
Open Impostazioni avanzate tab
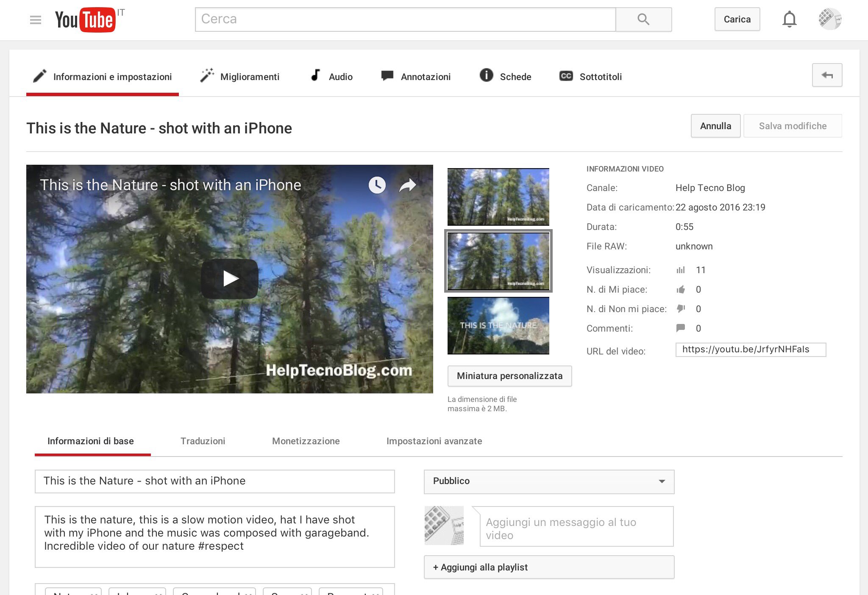click(x=434, y=441)
